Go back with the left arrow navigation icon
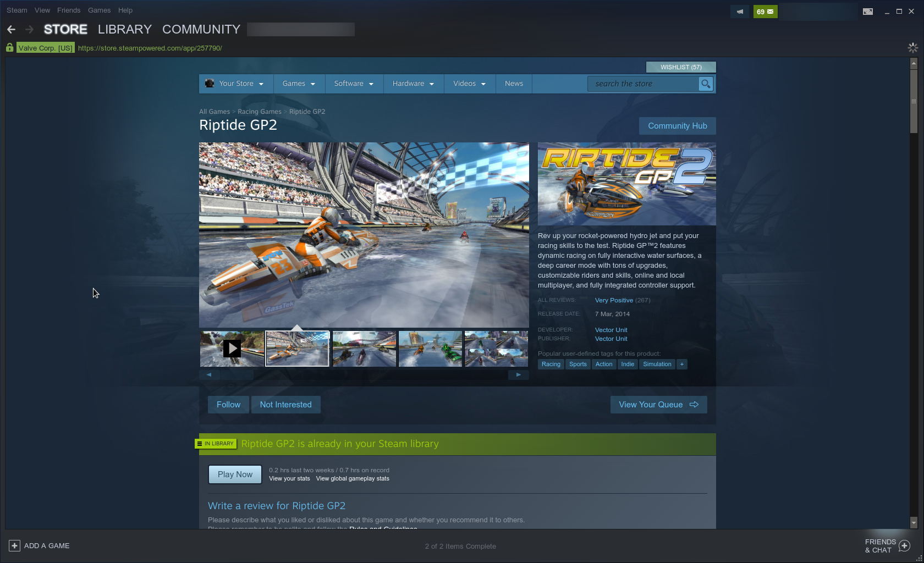 (x=12, y=29)
